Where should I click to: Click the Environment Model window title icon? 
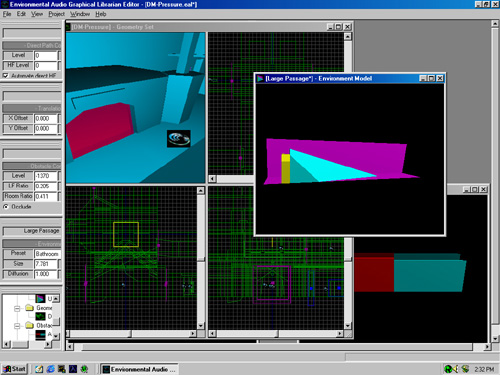[260, 79]
